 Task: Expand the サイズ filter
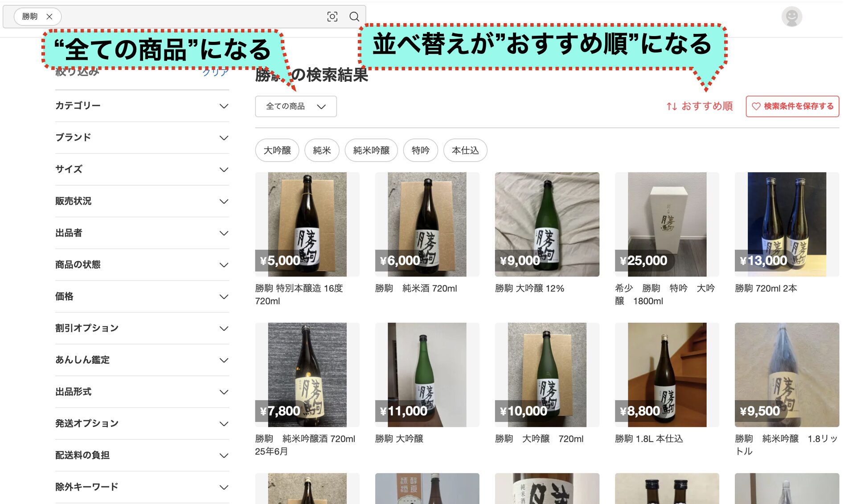(142, 170)
